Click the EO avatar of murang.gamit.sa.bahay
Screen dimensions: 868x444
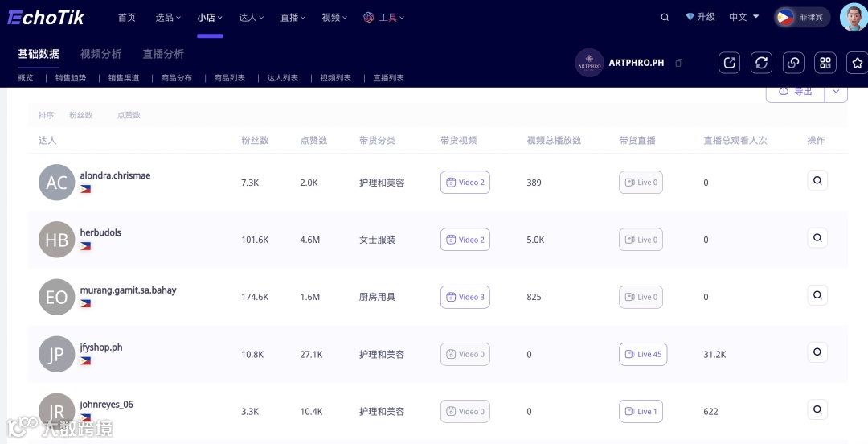[x=56, y=297]
